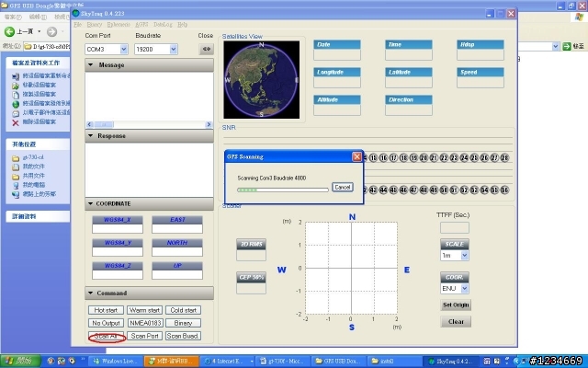Open AGPS menu
The height and width of the screenshot is (368, 588).
pyautogui.click(x=141, y=25)
